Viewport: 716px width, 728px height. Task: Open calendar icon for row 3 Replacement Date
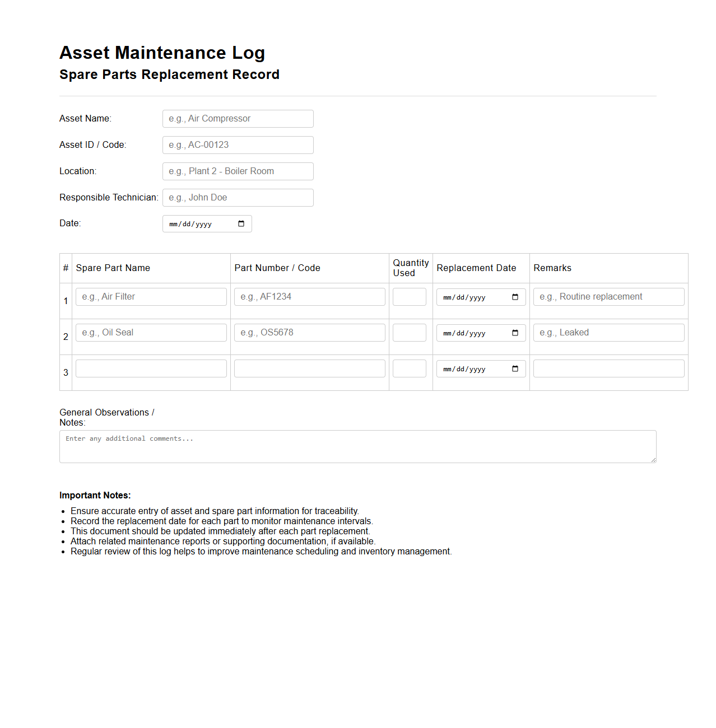coord(515,369)
